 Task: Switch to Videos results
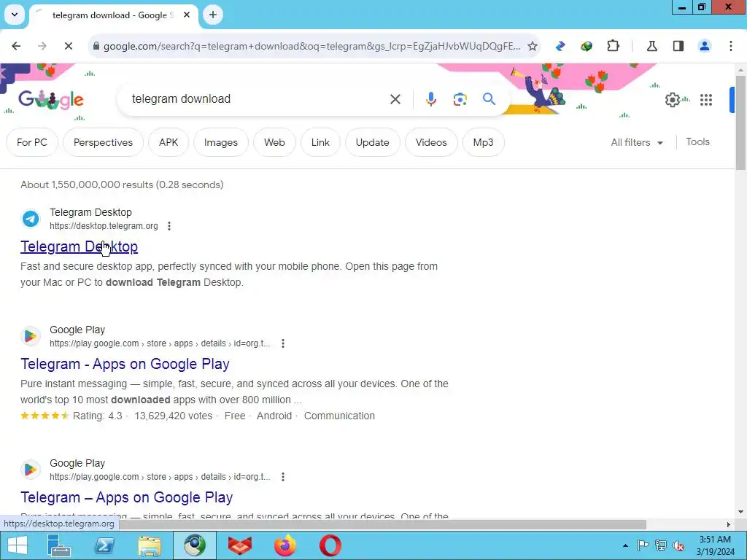coord(431,142)
